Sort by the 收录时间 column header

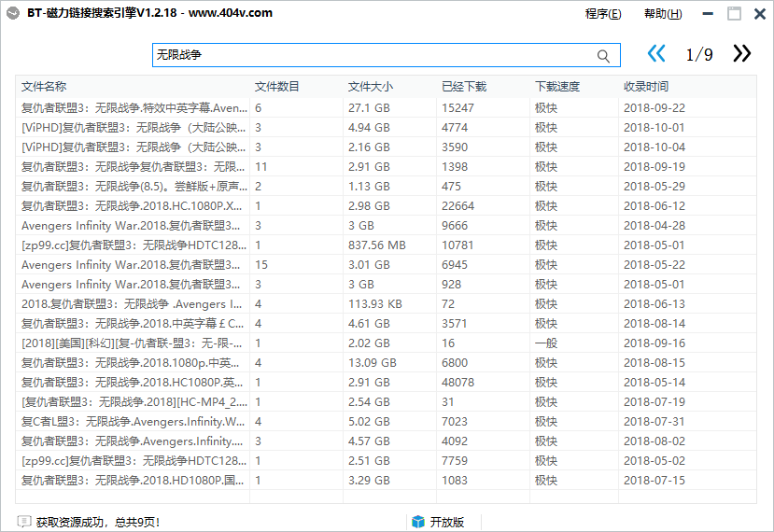click(646, 87)
